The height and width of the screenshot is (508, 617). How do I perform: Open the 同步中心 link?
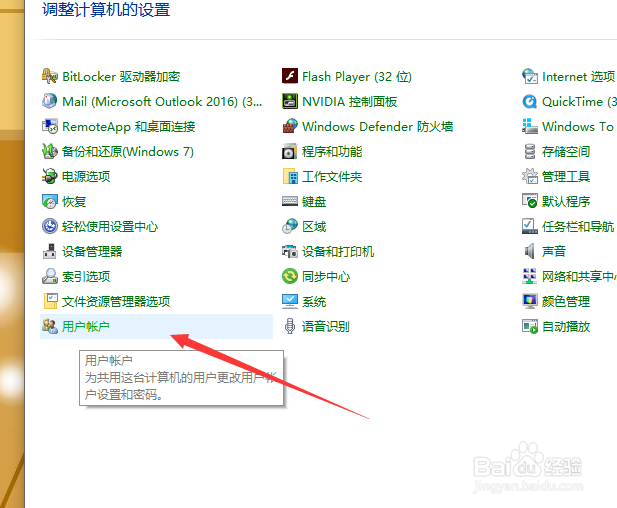coord(326,277)
